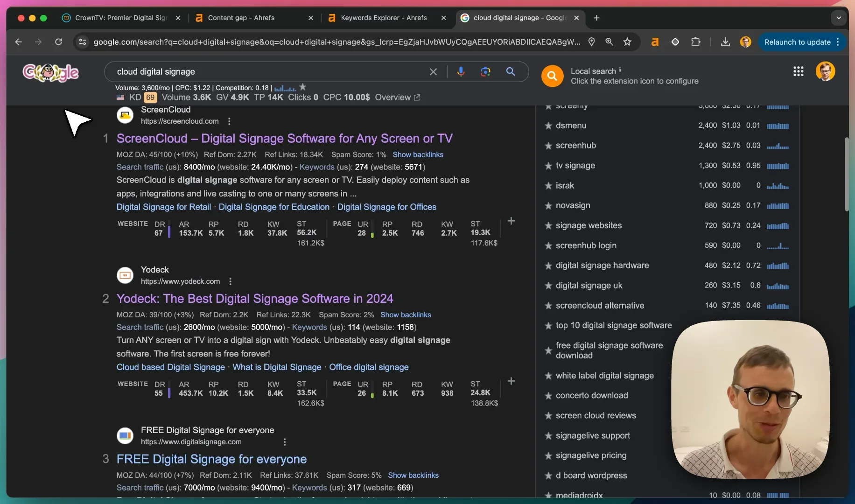Bookmark this page with star icon

tap(627, 42)
